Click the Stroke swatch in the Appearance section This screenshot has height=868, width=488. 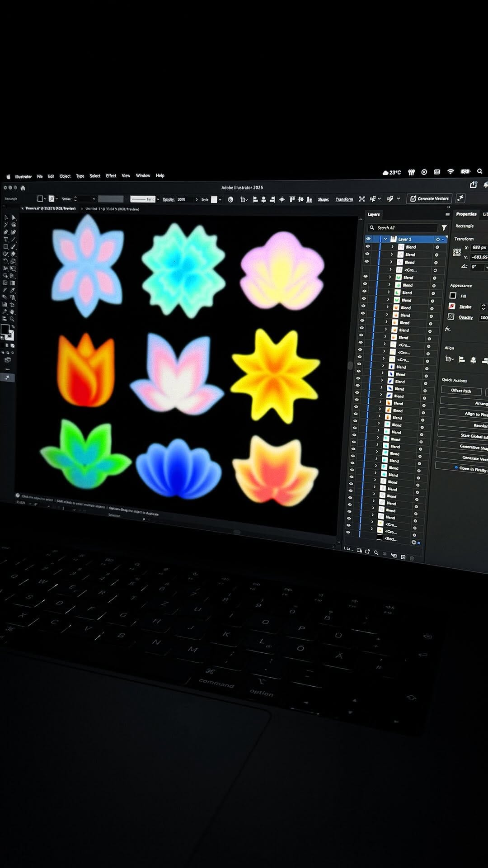click(452, 306)
